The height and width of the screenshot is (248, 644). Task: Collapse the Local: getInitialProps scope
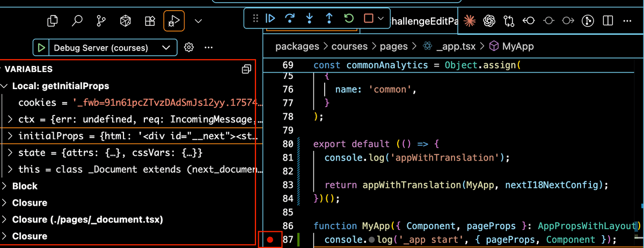[x=5, y=86]
